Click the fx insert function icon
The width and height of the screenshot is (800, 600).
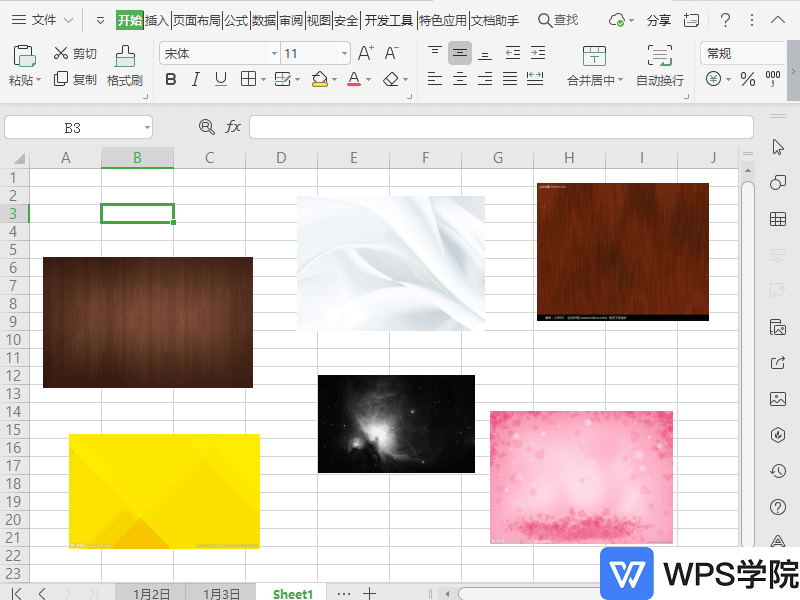233,127
